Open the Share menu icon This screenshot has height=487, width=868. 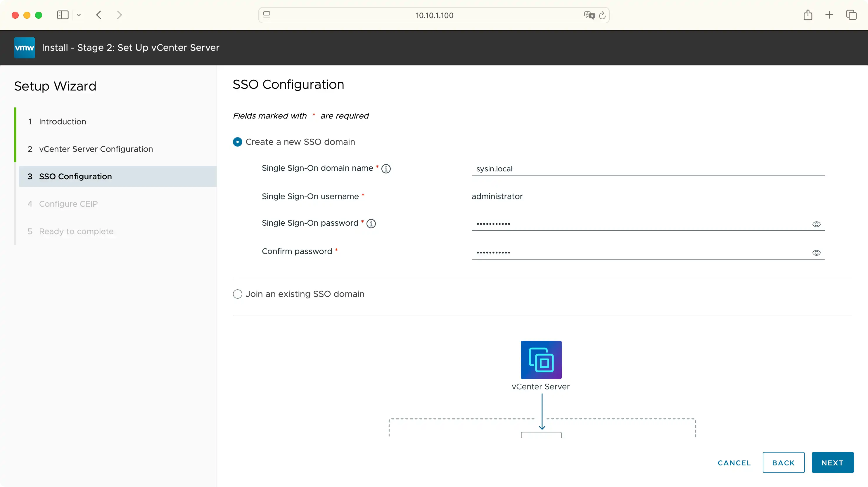tap(808, 15)
